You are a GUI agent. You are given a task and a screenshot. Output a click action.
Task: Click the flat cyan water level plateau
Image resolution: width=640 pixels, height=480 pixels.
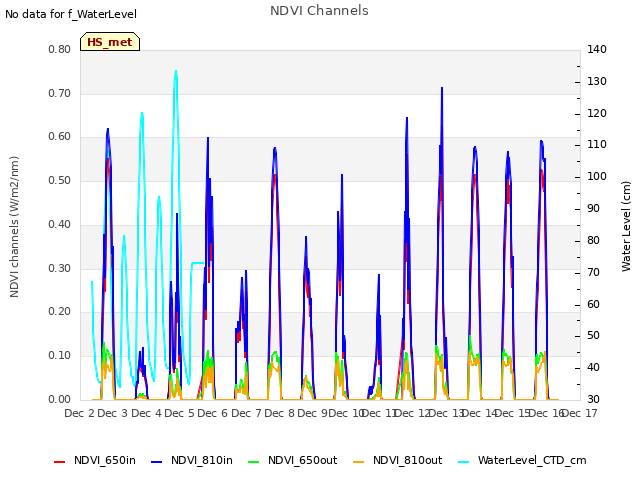(198, 263)
